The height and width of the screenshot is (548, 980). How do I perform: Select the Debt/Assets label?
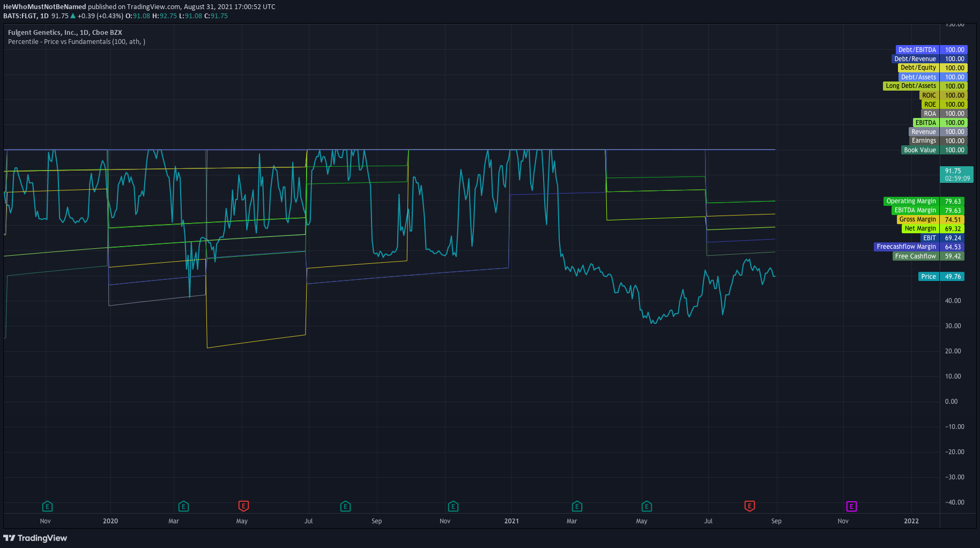coord(918,77)
